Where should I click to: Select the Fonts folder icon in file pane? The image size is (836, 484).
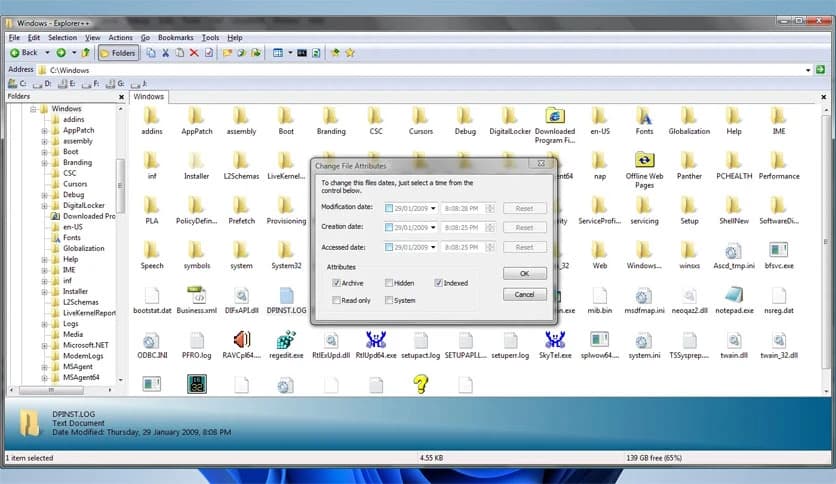click(x=645, y=116)
